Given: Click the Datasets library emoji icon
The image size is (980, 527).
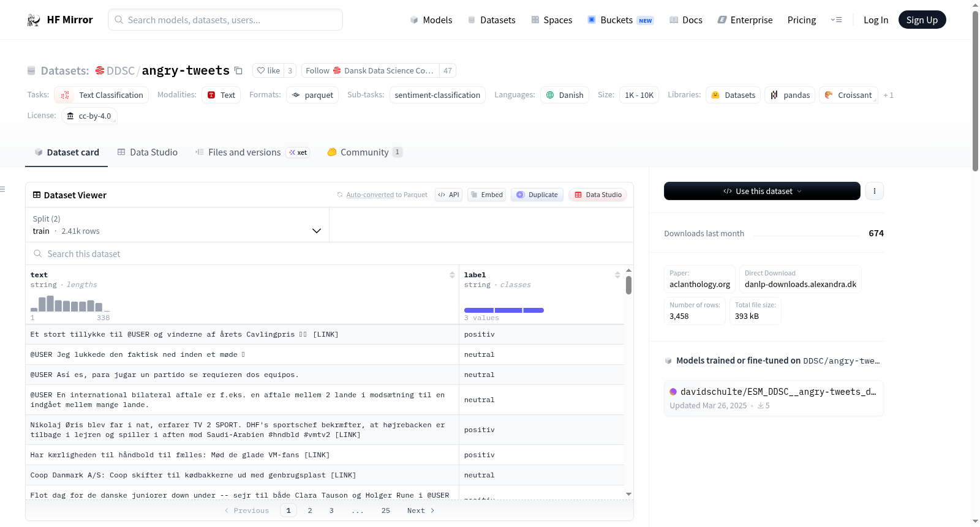Looking at the screenshot, I should 715,95.
